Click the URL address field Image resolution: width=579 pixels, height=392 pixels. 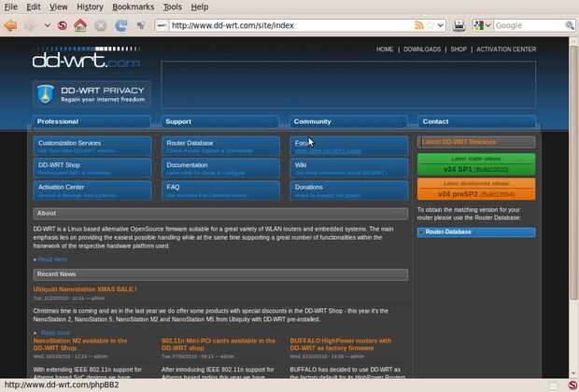[291, 25]
